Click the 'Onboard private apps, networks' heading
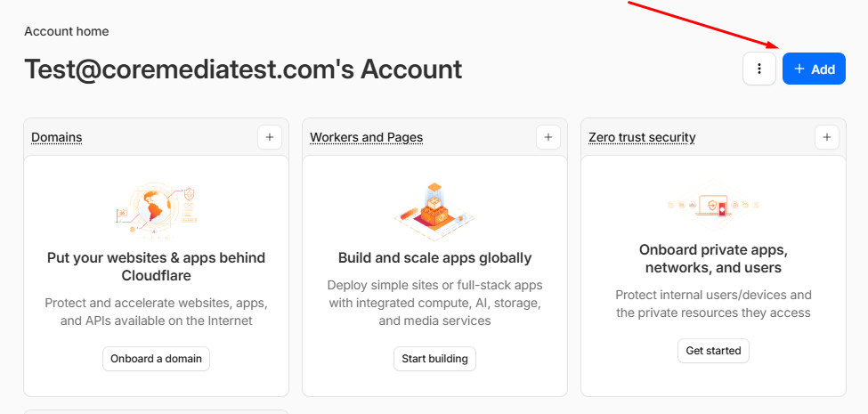The width and height of the screenshot is (868, 414). click(713, 258)
